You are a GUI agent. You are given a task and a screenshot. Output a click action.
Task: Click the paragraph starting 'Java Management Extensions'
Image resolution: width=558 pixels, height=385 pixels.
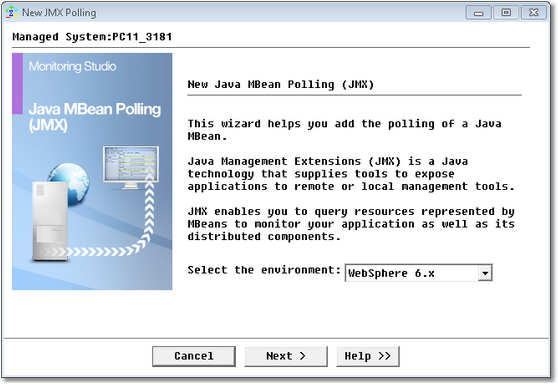coord(351,174)
